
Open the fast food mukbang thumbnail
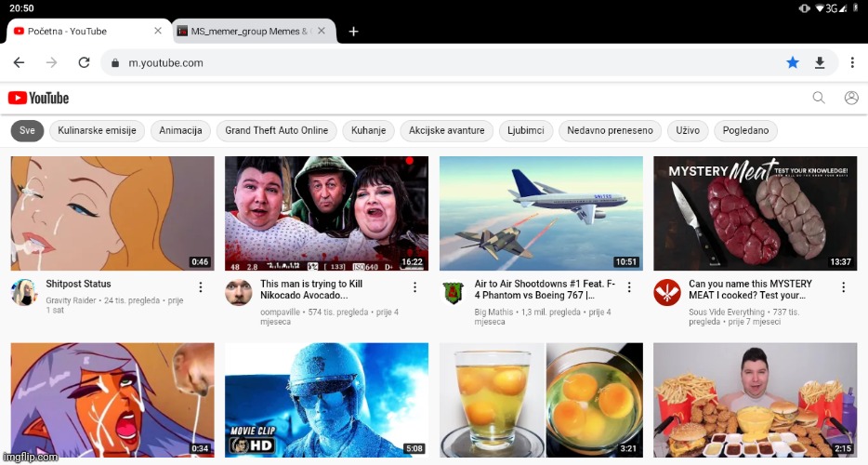(x=755, y=400)
